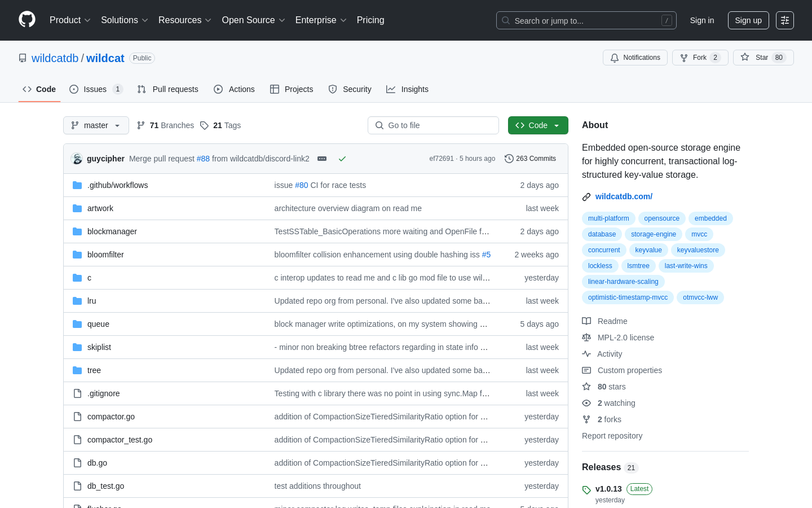The width and height of the screenshot is (812, 508).
Task: Open the wildcatdb organization link
Action: 55,58
